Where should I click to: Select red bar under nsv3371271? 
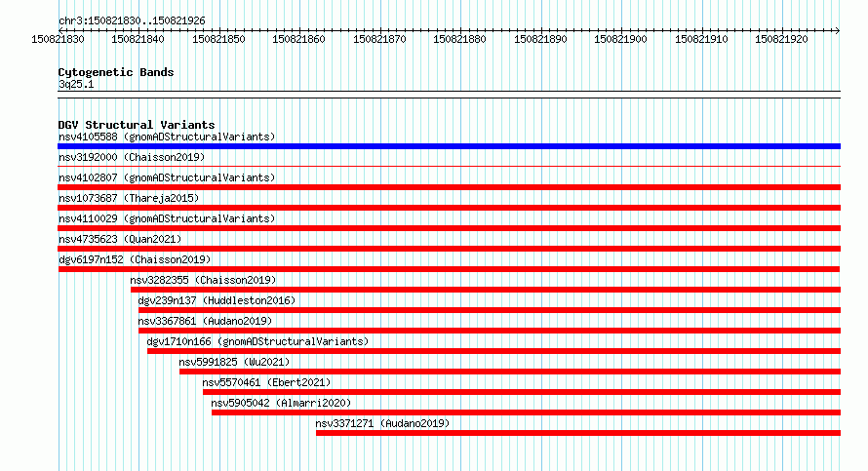pos(578,433)
